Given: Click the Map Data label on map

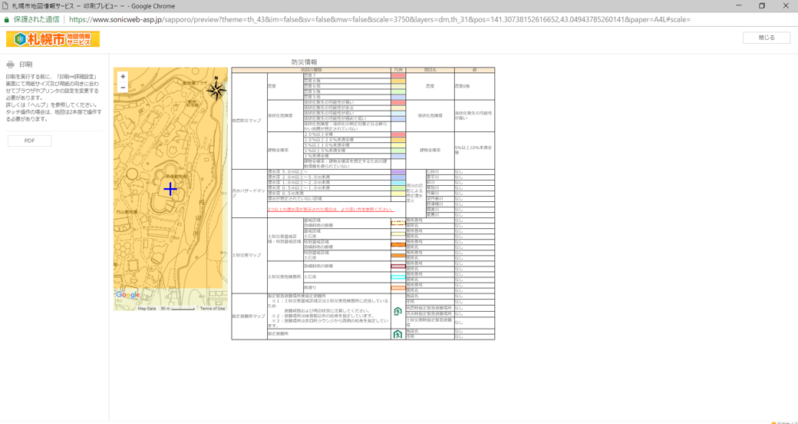Looking at the screenshot, I should point(147,308).
